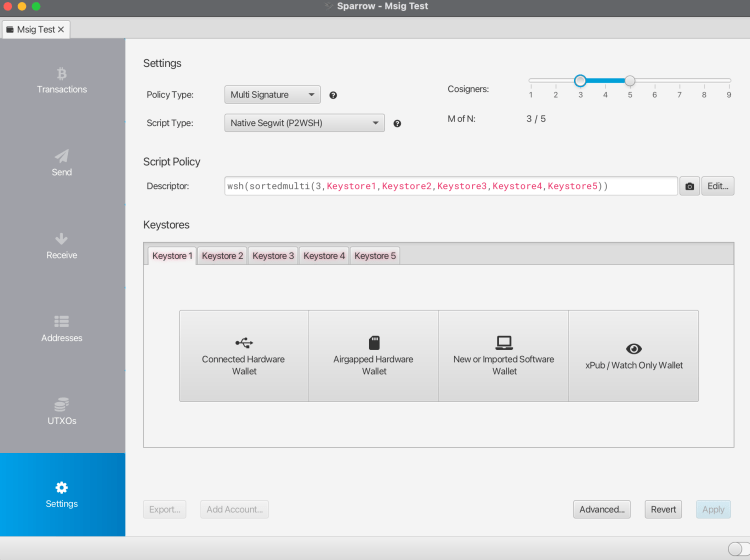Choose Connected Hardware Wallet option
750x560 pixels.
coord(244,356)
